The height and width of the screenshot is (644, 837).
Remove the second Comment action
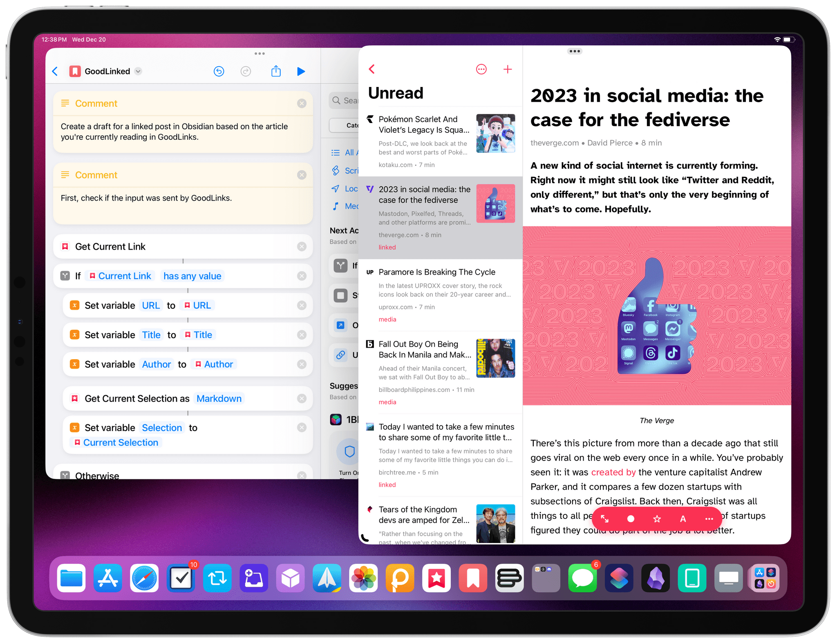(x=302, y=175)
